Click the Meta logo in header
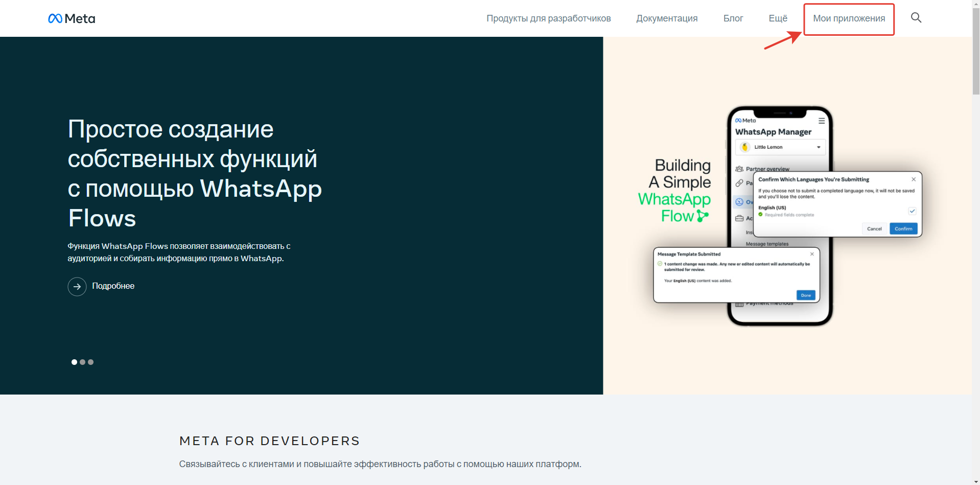Image resolution: width=980 pixels, height=485 pixels. (72, 18)
